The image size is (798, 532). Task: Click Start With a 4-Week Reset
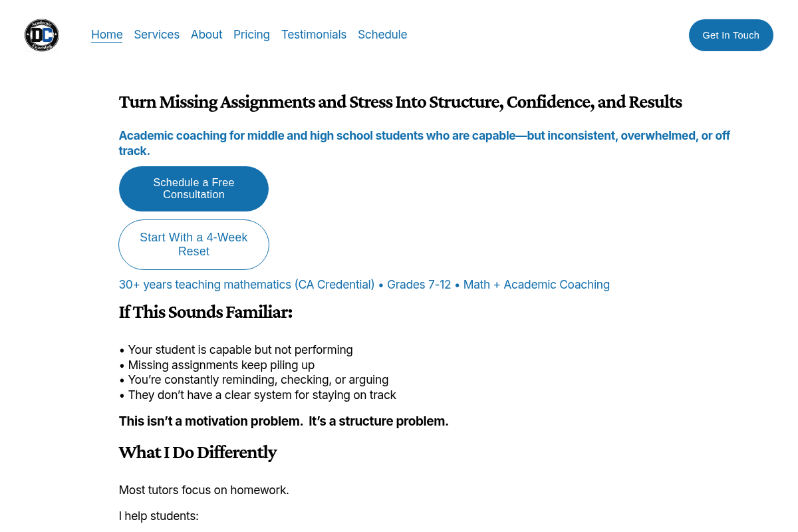(x=194, y=245)
